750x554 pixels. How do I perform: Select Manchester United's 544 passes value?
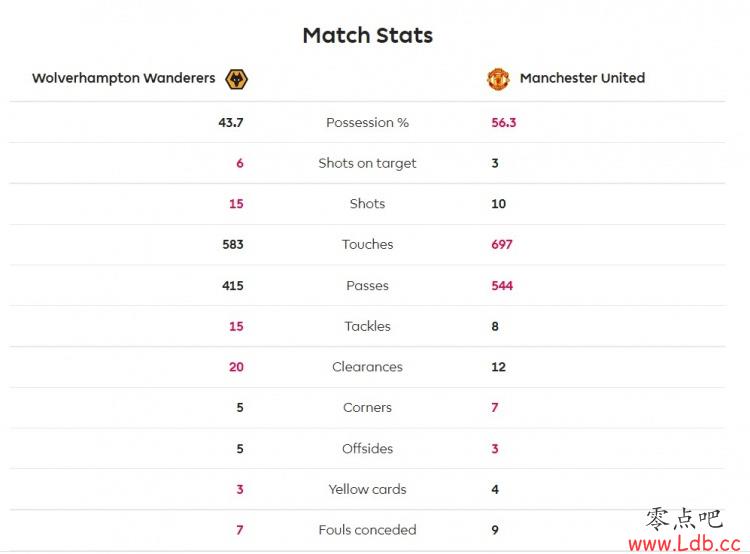(502, 286)
